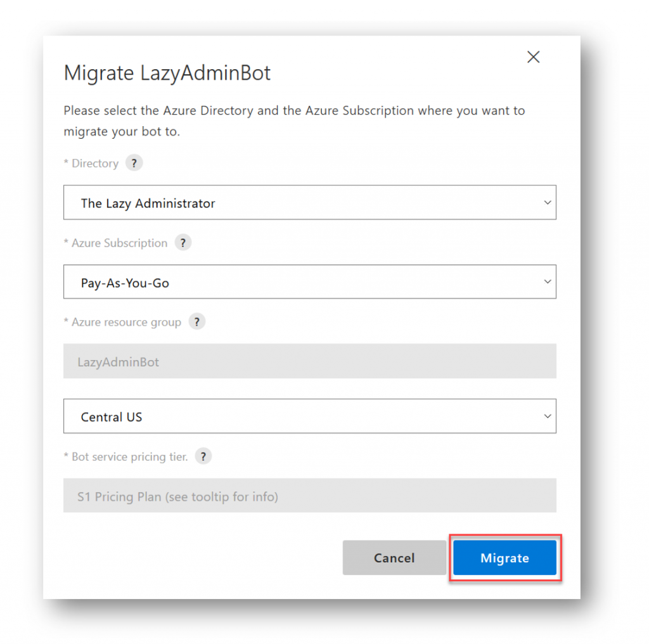The width and height of the screenshot is (649, 644).
Task: Open the Pay-As-You-Go subscription dropdown
Action: click(309, 282)
